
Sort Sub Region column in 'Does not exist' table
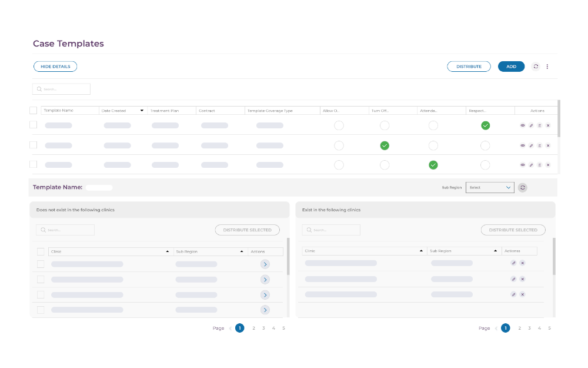pos(242,251)
